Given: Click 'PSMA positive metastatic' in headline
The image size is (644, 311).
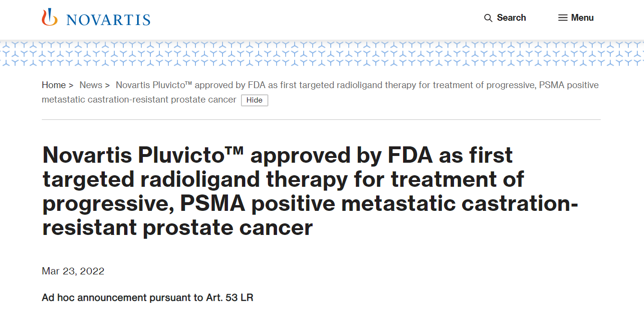Looking at the screenshot, I should click(x=317, y=204).
